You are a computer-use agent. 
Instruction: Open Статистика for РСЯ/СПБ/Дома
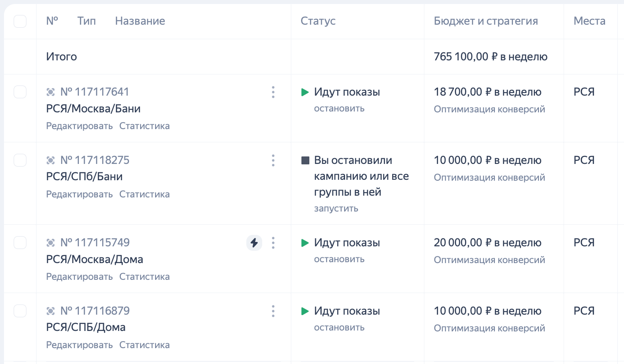coord(145,345)
